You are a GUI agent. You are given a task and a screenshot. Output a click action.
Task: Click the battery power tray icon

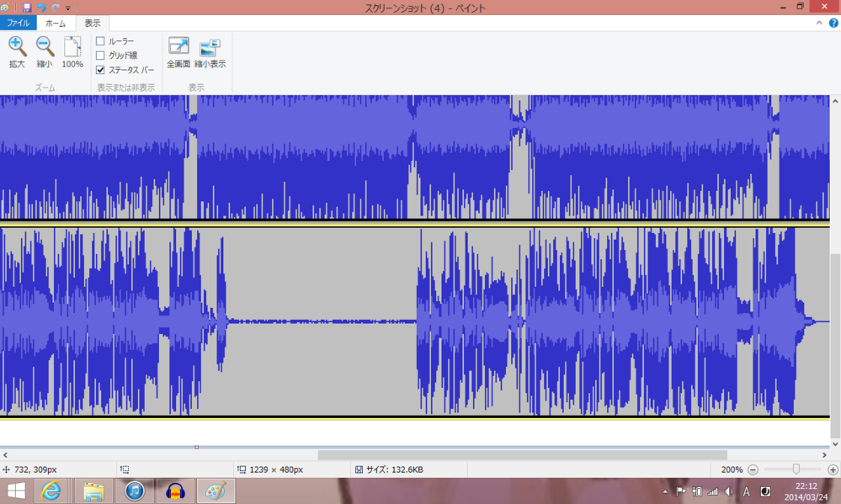[x=697, y=491]
